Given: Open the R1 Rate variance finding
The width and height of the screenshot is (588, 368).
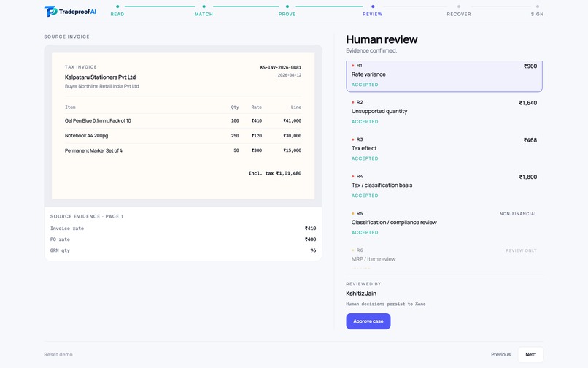Looking at the screenshot, I should coord(444,76).
